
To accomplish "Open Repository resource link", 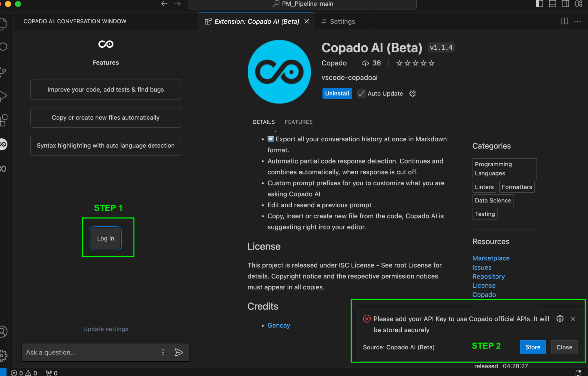I will (489, 276).
